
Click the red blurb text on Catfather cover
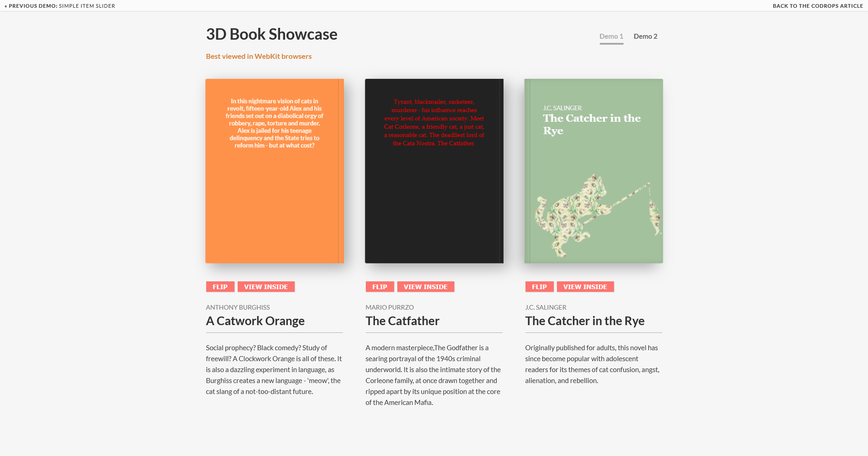[434, 123]
